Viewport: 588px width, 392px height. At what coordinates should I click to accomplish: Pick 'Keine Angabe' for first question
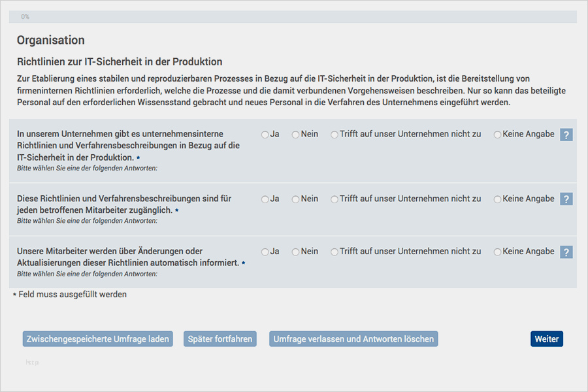[x=498, y=135]
